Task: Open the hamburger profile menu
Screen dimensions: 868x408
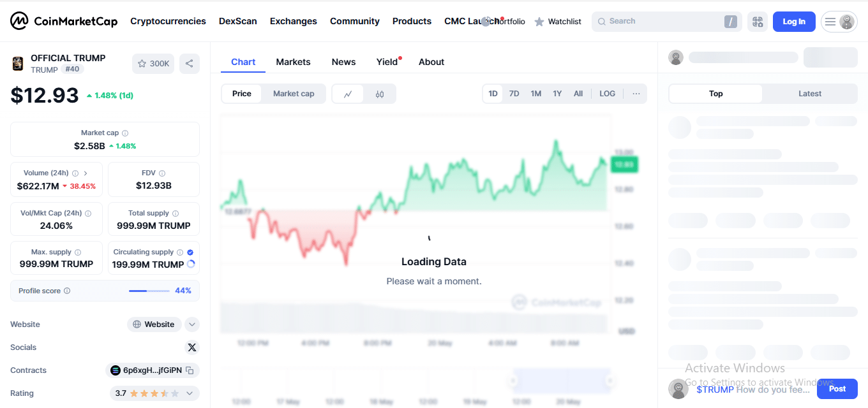Action: click(839, 22)
